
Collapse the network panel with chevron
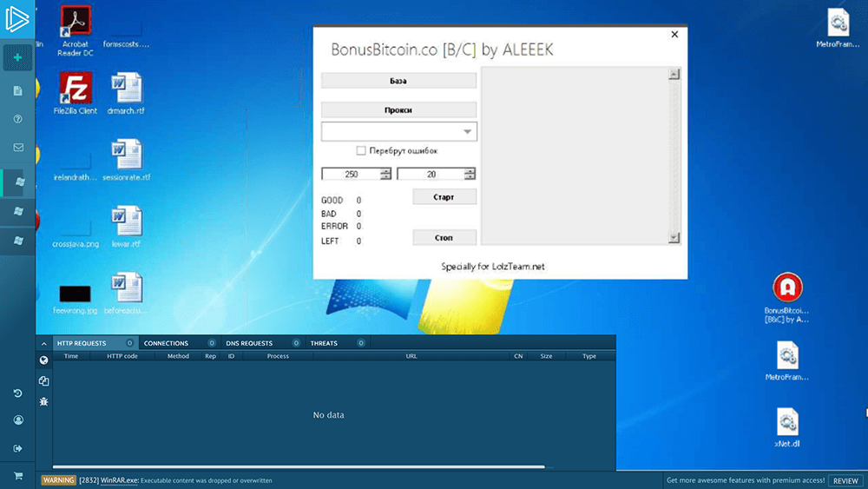pos(43,343)
